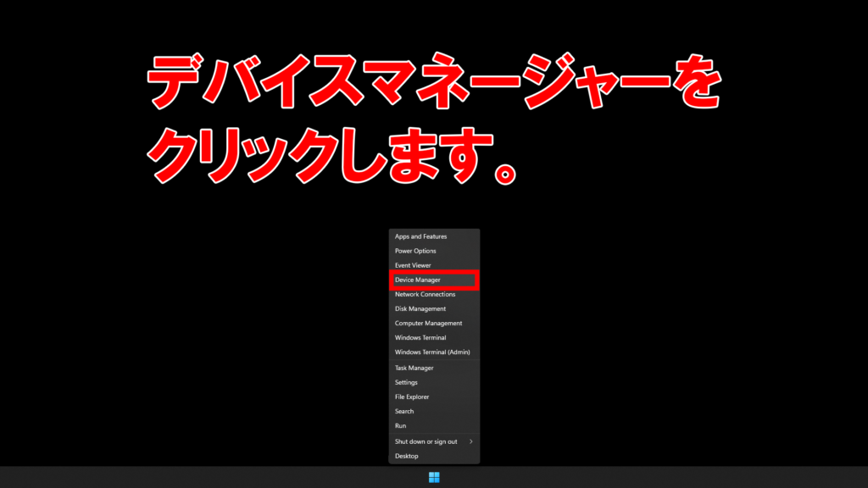Select the Settings menu entry

pos(406,382)
